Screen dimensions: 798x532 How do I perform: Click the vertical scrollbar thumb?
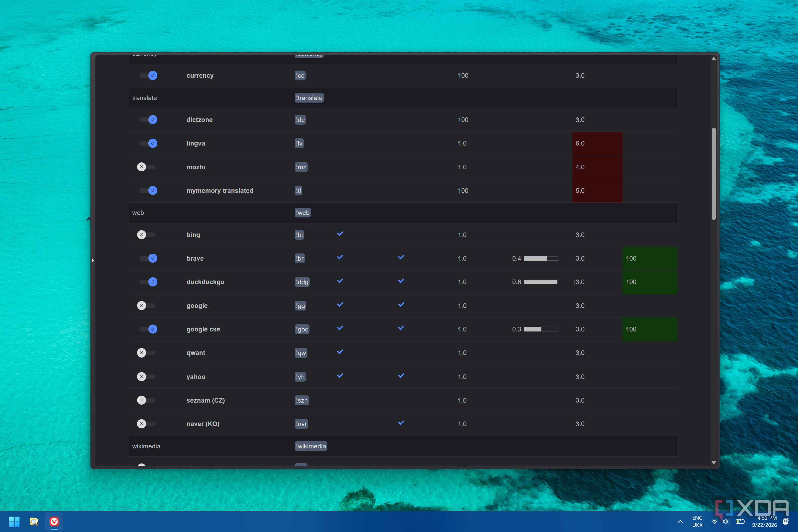click(714, 174)
